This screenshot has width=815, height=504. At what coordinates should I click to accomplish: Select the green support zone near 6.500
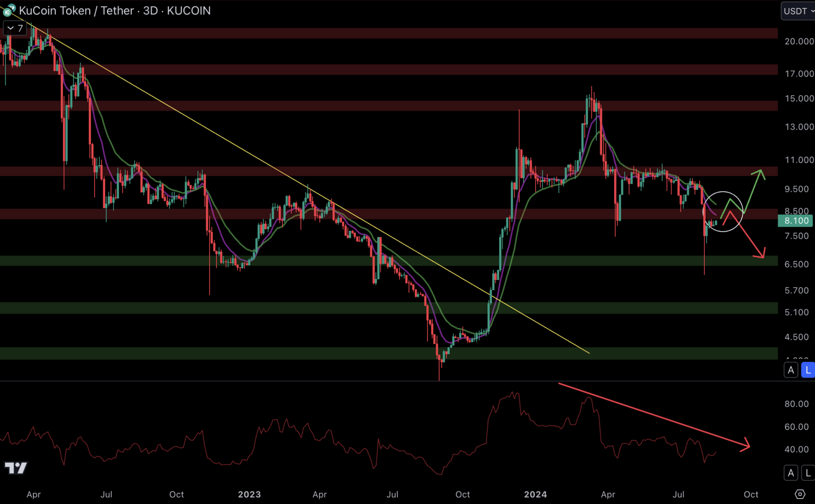click(x=374, y=260)
